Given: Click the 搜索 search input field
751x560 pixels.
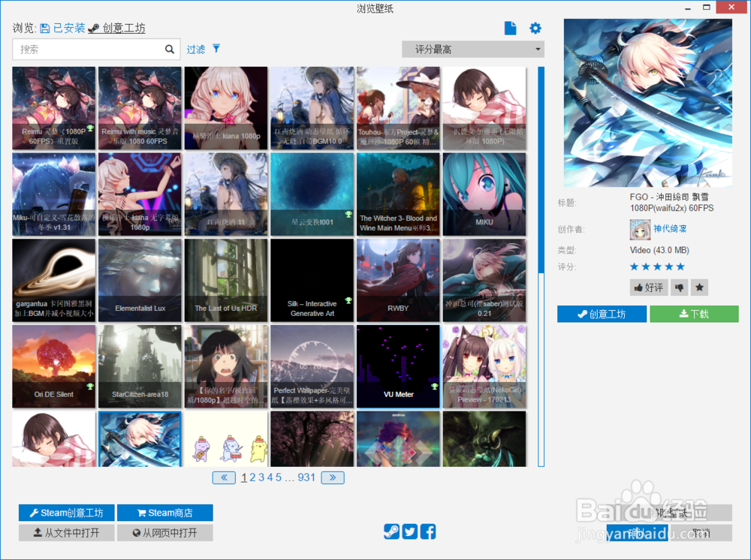Looking at the screenshot, I should click(x=96, y=49).
